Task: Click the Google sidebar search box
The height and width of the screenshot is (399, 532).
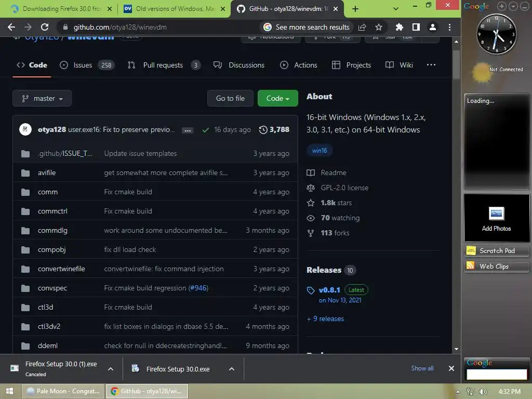Action: [497, 374]
